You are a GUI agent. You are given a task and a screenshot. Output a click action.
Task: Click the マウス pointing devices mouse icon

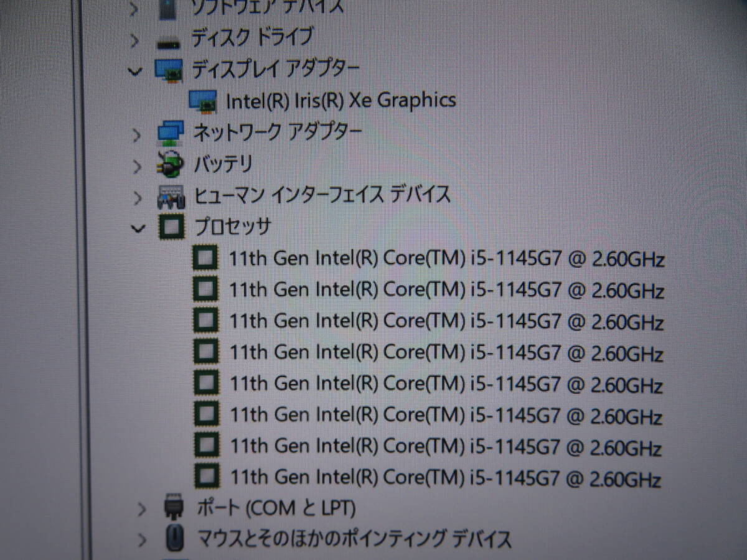[176, 538]
